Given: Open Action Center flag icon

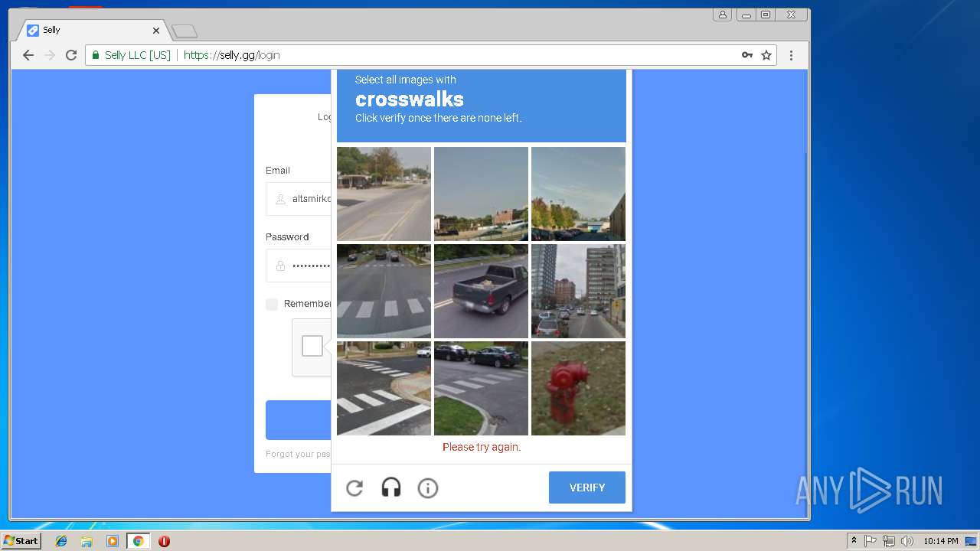Looking at the screenshot, I should tap(871, 541).
